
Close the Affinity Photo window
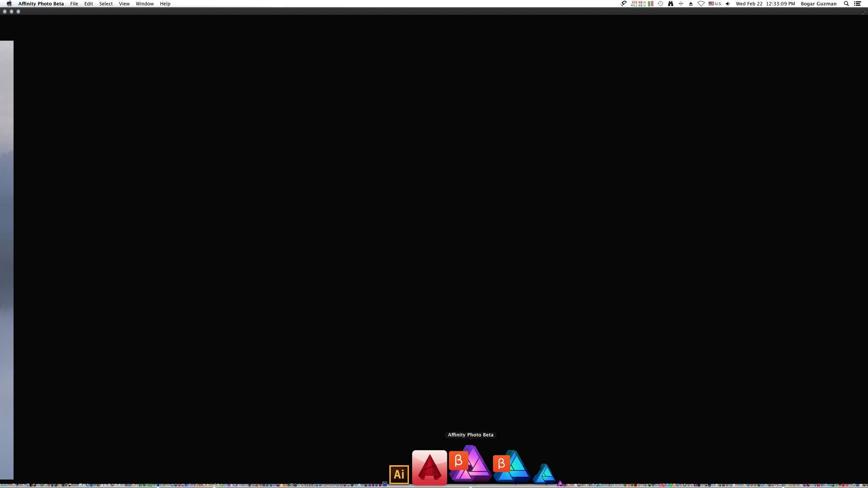[5, 12]
